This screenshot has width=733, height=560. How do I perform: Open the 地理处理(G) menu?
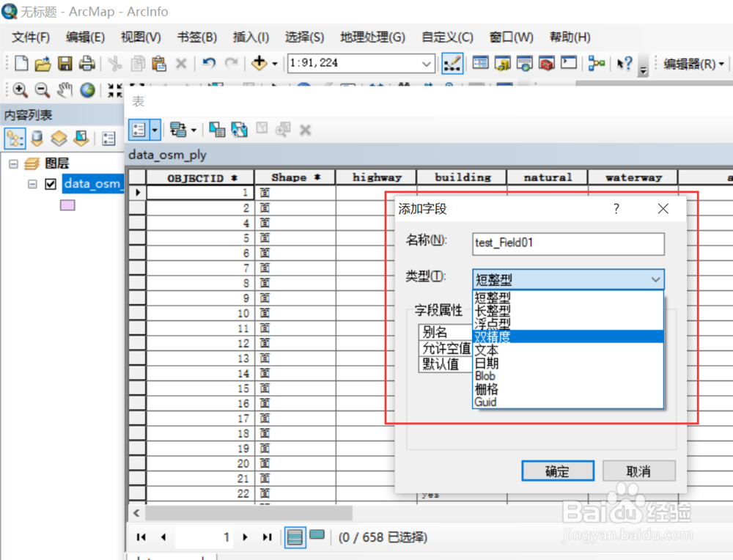(372, 37)
